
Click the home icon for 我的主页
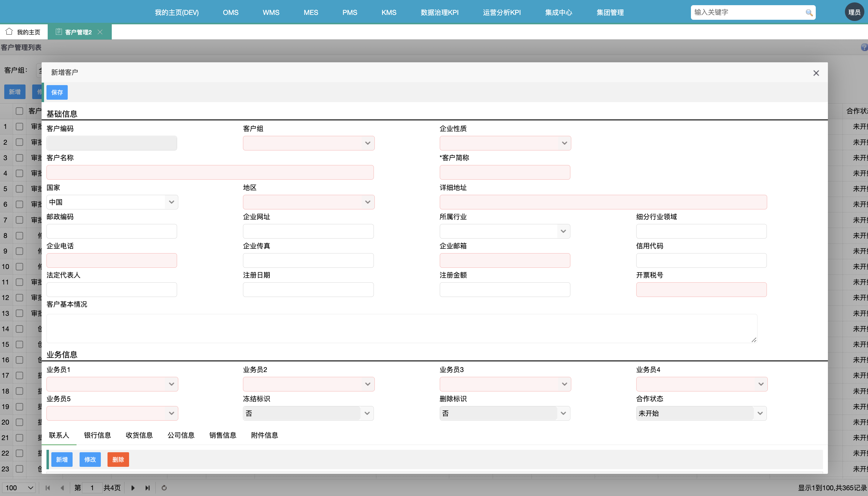pyautogui.click(x=9, y=32)
